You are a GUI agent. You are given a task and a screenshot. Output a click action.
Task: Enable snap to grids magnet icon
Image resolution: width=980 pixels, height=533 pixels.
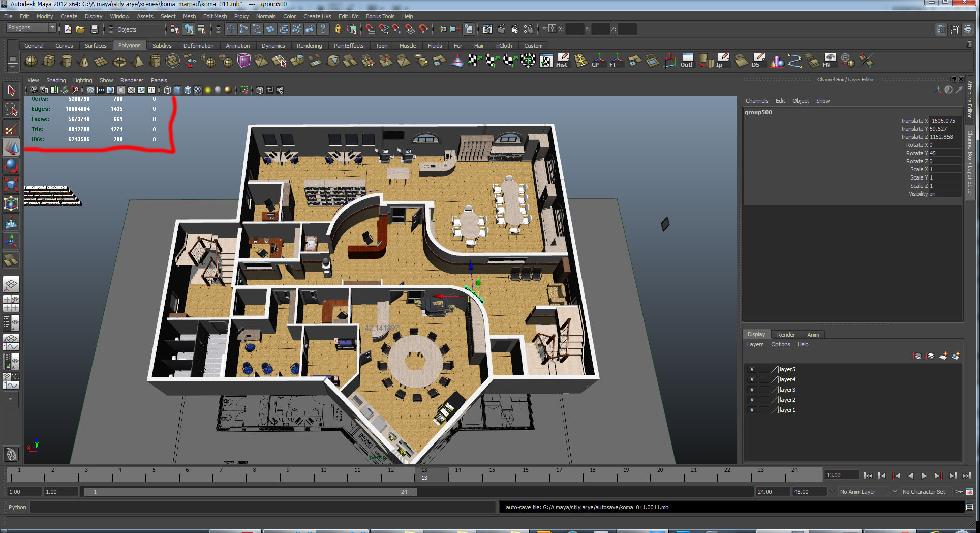point(370,29)
